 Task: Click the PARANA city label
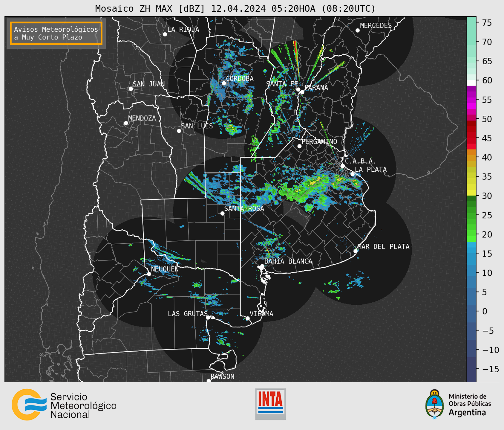pyautogui.click(x=316, y=88)
